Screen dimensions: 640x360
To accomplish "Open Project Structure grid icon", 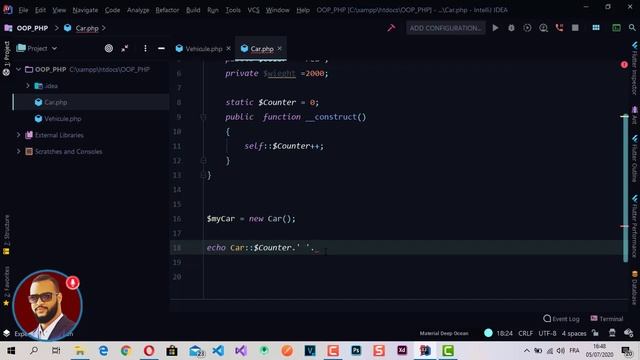I will coord(596,28).
